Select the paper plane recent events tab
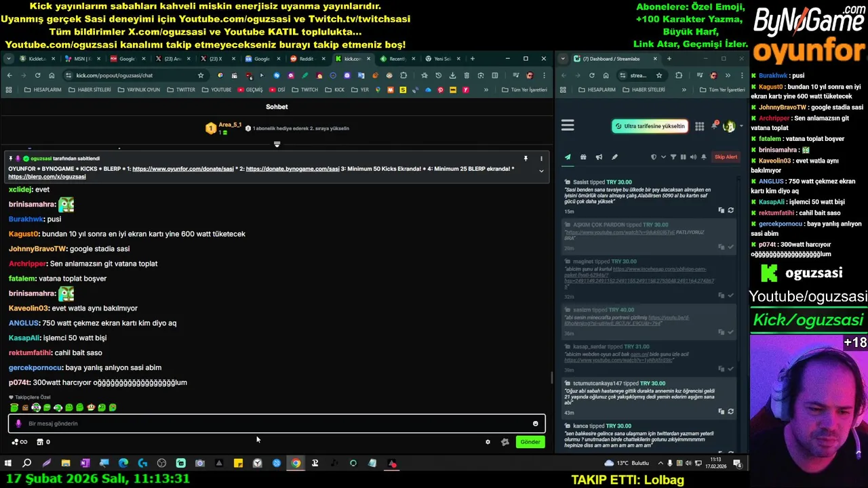The width and height of the screenshot is (868, 488). click(x=568, y=157)
